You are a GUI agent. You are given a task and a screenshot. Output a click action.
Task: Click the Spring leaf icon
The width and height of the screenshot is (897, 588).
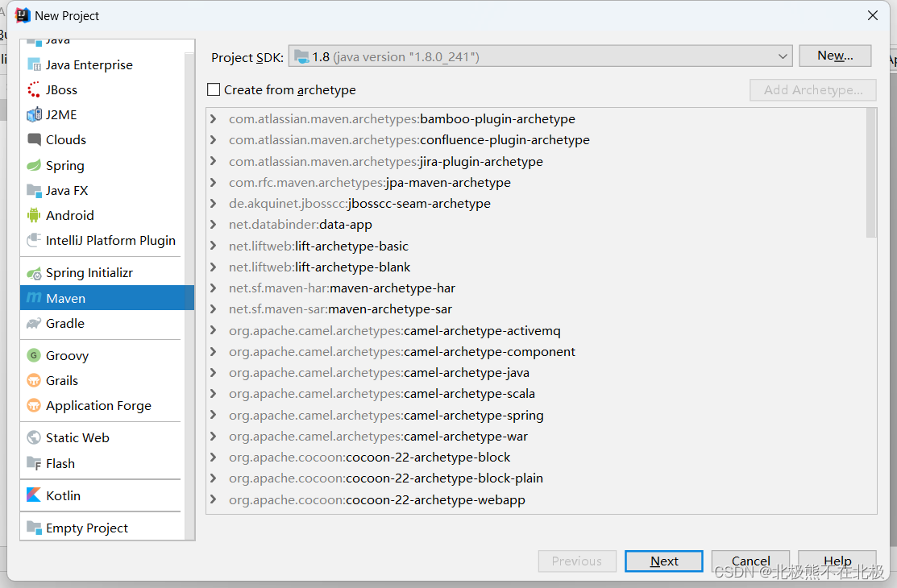34,165
